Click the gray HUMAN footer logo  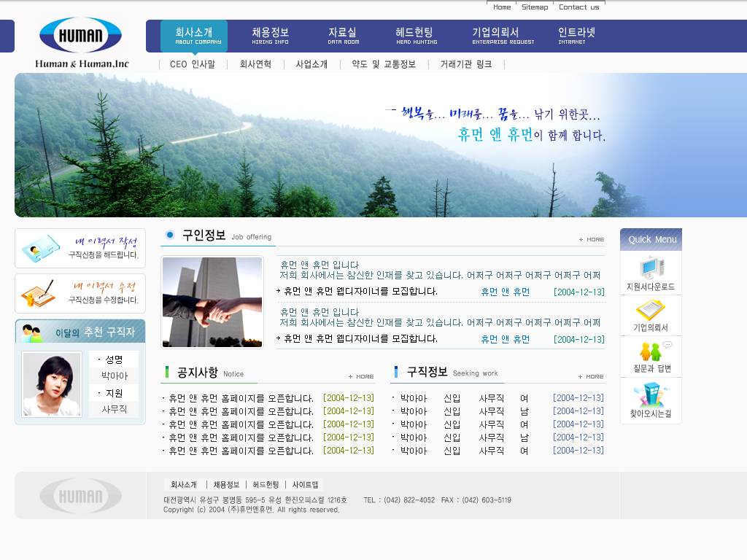coord(80,496)
